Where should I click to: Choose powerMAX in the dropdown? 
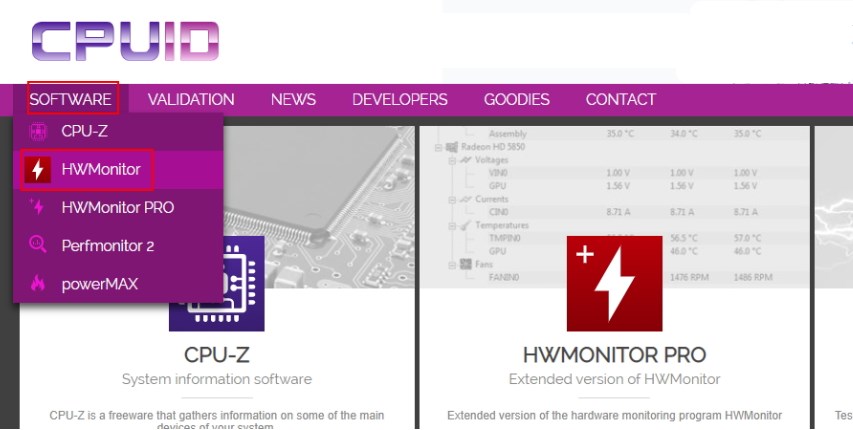pos(118,284)
